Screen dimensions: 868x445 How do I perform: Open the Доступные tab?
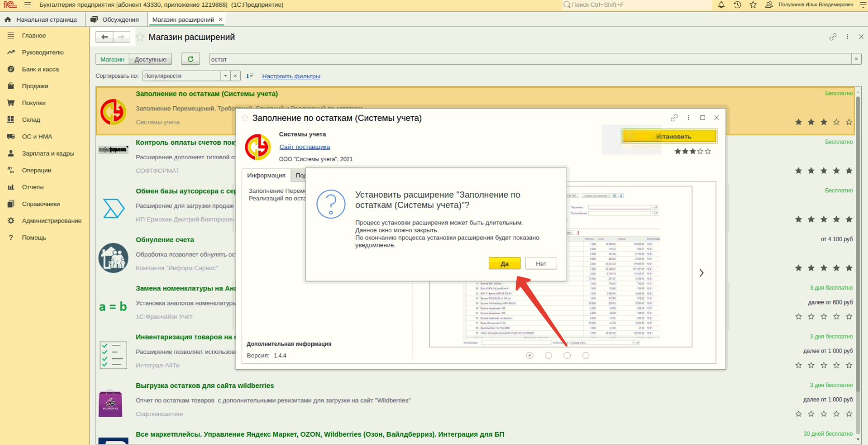[x=150, y=59]
